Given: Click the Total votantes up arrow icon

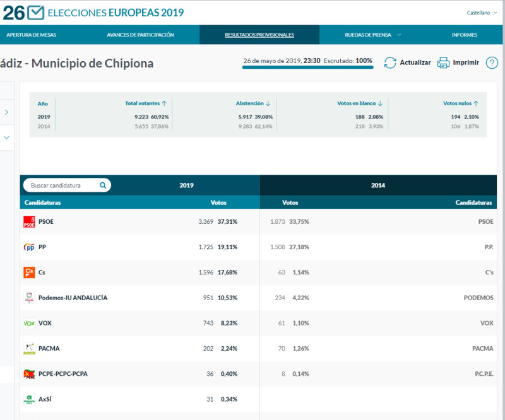Looking at the screenshot, I should pyautogui.click(x=164, y=103).
